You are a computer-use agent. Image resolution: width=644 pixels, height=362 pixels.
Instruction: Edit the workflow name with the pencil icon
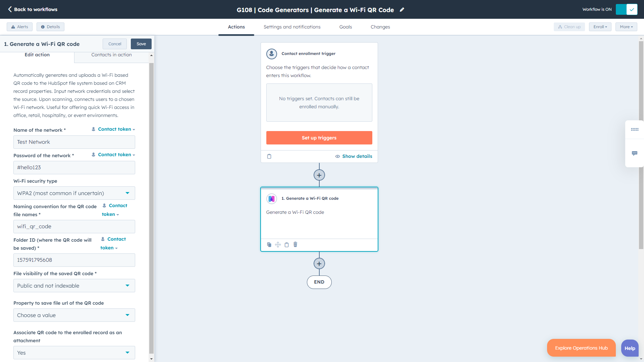click(402, 10)
